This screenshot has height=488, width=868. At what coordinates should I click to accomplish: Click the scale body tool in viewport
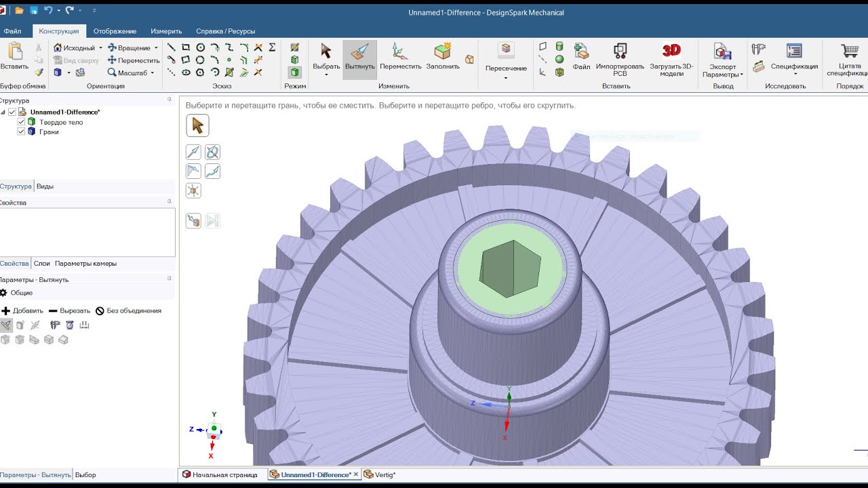tap(193, 190)
